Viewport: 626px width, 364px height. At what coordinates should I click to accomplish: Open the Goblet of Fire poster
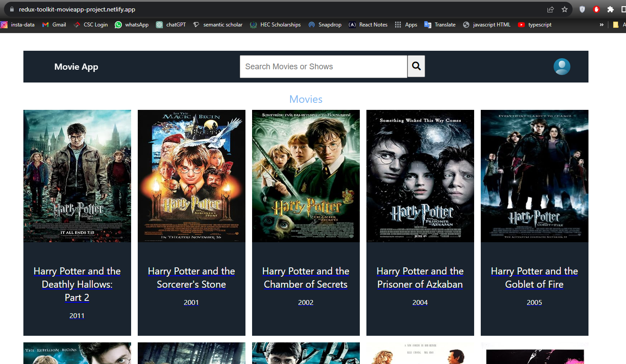coord(535,176)
